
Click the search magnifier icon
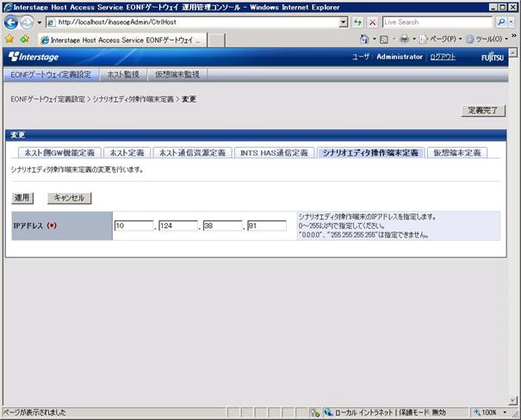[x=500, y=22]
